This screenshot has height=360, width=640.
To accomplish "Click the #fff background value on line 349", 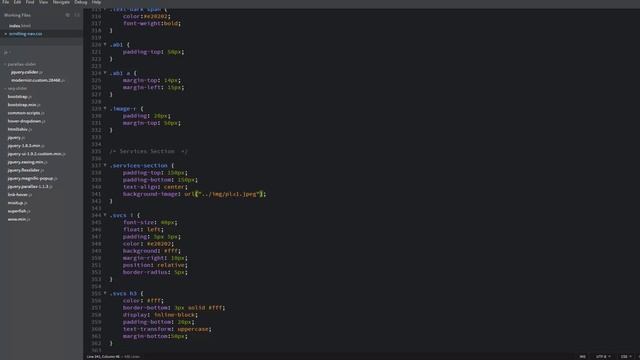I will pyautogui.click(x=171, y=251).
